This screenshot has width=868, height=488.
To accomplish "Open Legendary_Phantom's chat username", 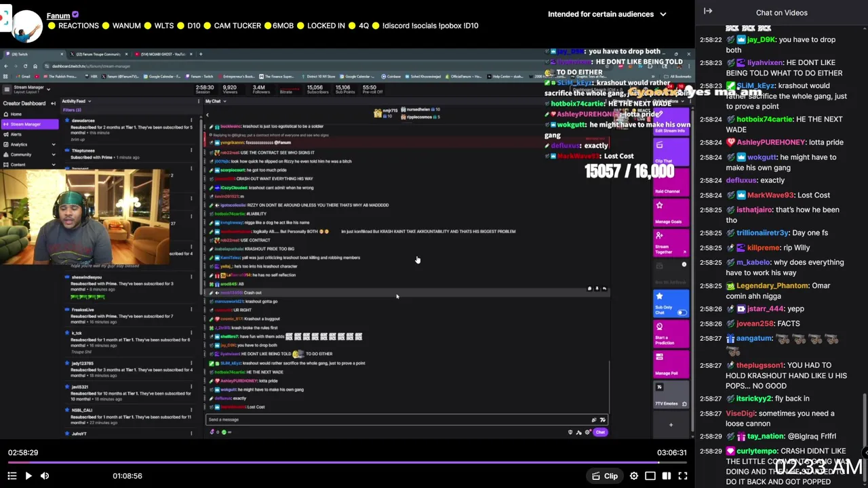I will coord(772,286).
